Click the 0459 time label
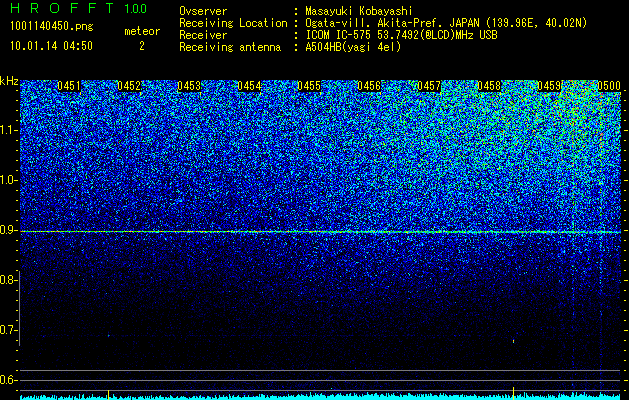 tap(549, 86)
